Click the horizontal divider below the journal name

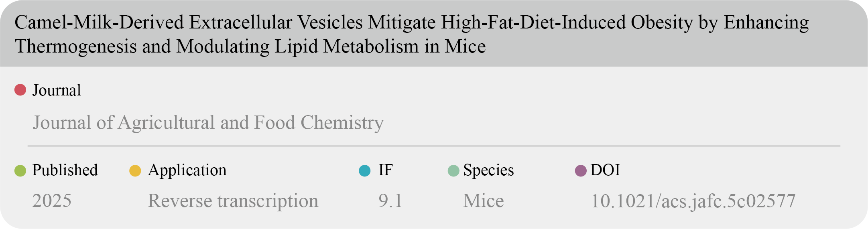(x=433, y=146)
